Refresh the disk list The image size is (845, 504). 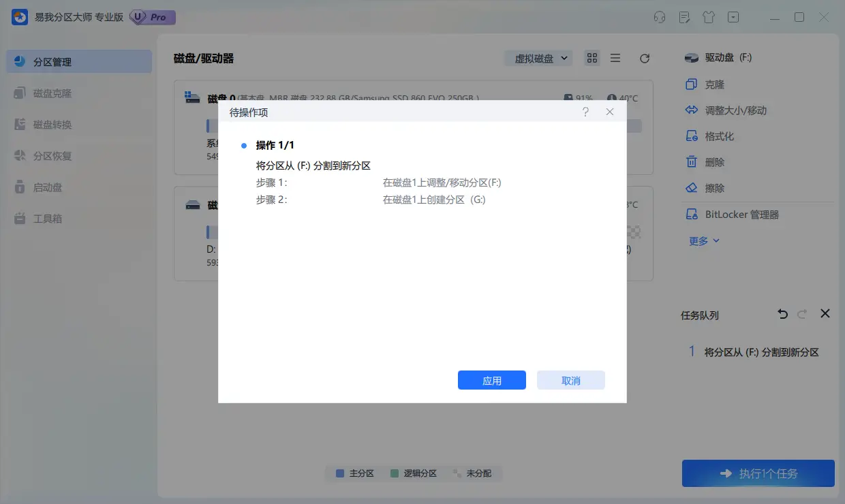[x=645, y=58]
